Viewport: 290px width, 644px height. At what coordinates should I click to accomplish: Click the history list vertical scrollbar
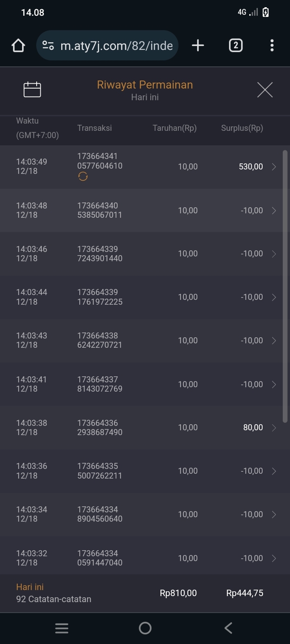285,286
